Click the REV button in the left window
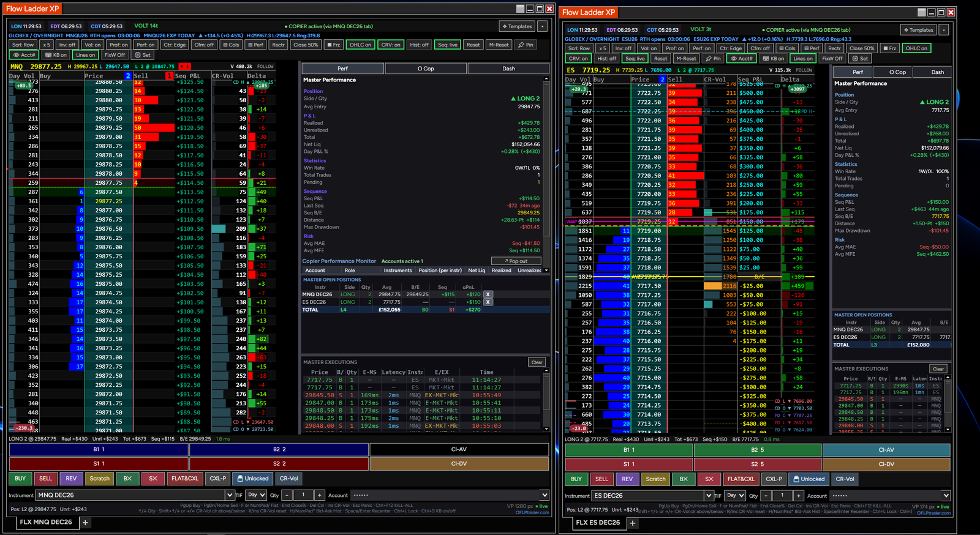This screenshot has width=980, height=535. 71,479
